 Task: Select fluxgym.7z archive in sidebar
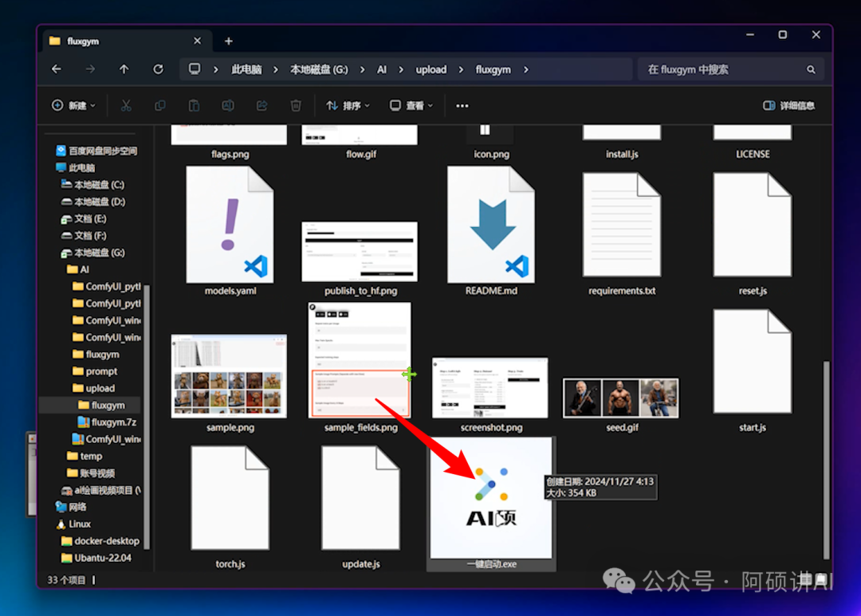point(108,422)
